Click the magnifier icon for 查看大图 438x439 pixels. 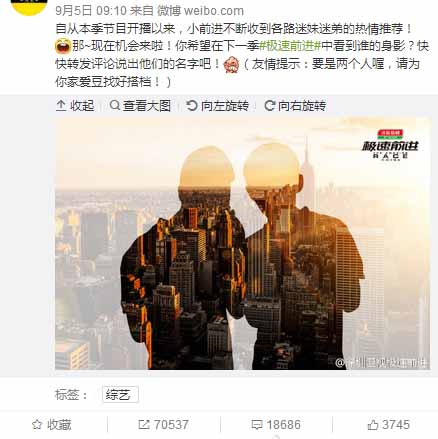[x=115, y=105]
